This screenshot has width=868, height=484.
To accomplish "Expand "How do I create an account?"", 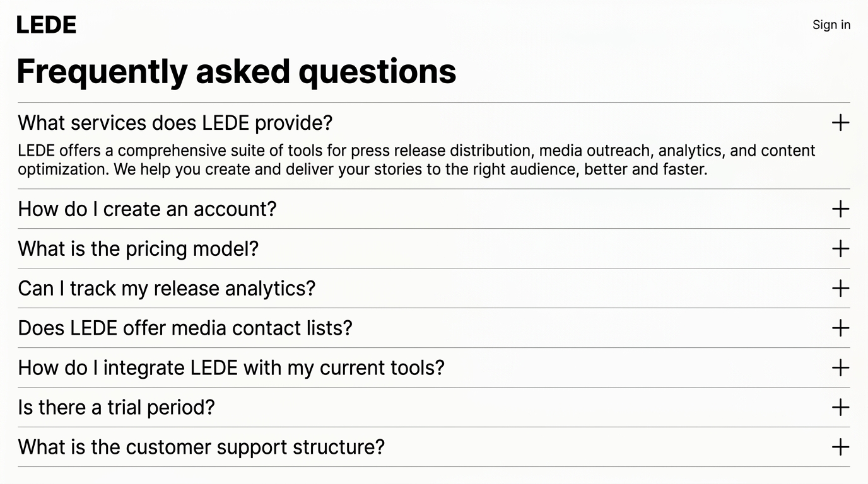I will (147, 209).
